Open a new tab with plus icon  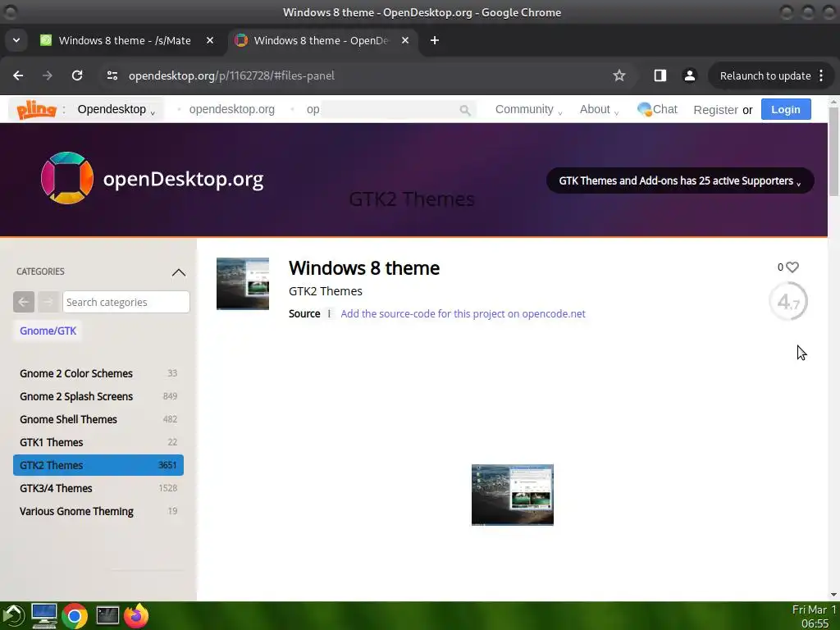tap(435, 40)
